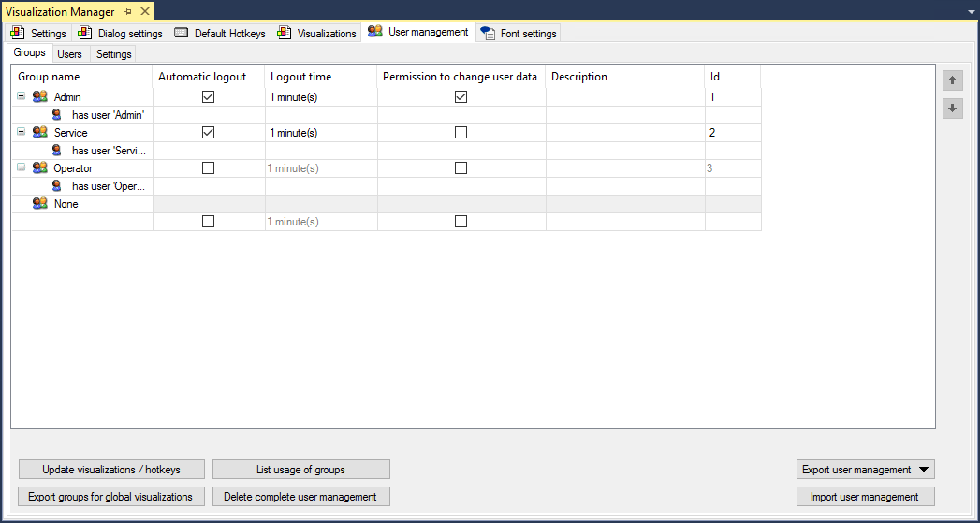Click Admin's '1 minute(s)' logout time cell
Screen dimensions: 980x523
point(321,97)
